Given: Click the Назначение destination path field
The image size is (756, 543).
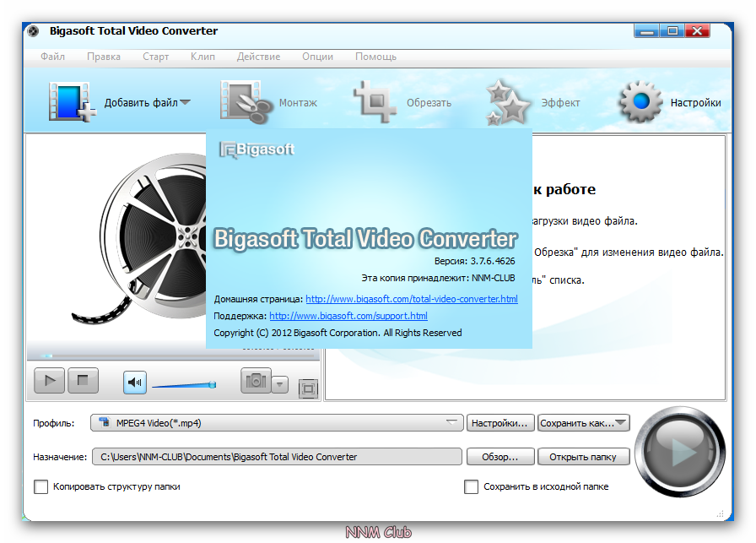Looking at the screenshot, I should coord(277,457).
